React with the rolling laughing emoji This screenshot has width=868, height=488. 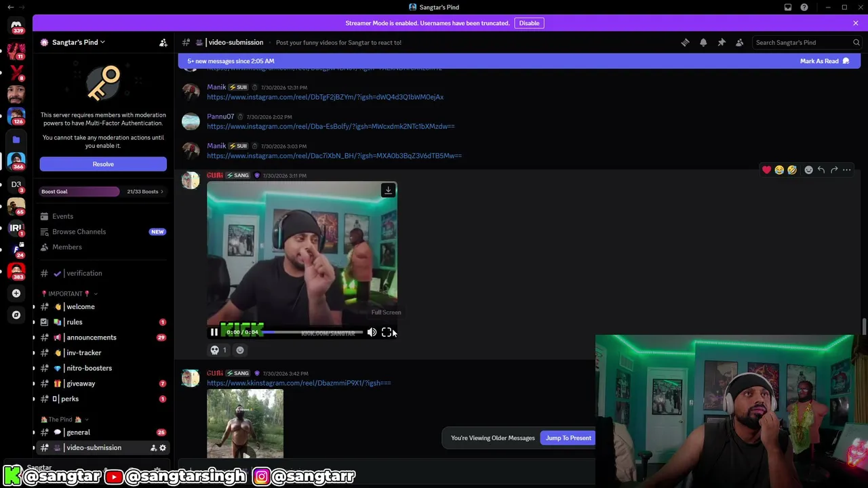pyautogui.click(x=792, y=170)
